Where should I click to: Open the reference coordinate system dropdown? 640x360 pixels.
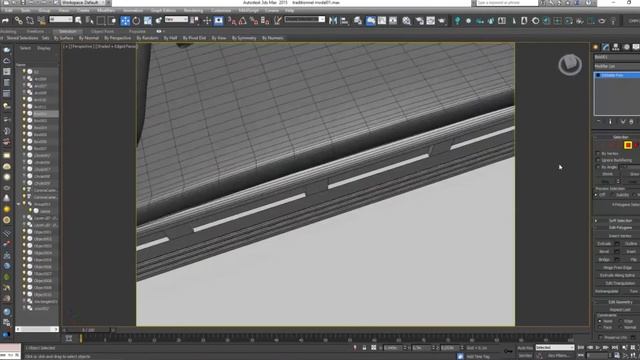(x=176, y=20)
